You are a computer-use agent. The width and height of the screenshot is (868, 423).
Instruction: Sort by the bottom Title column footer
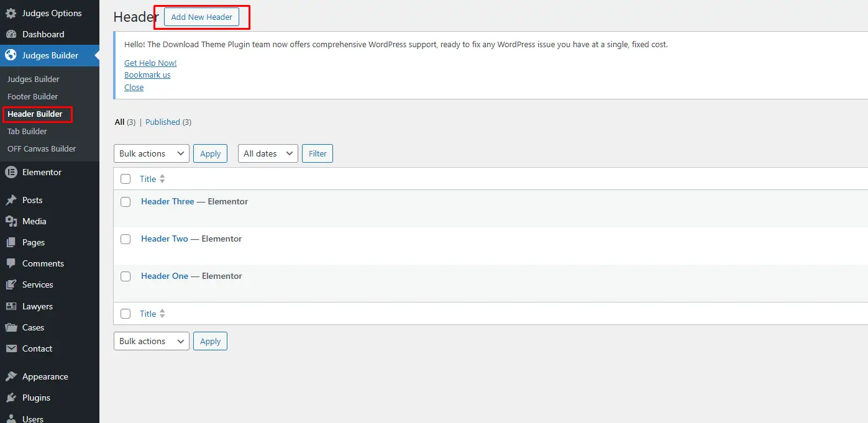[x=148, y=314]
